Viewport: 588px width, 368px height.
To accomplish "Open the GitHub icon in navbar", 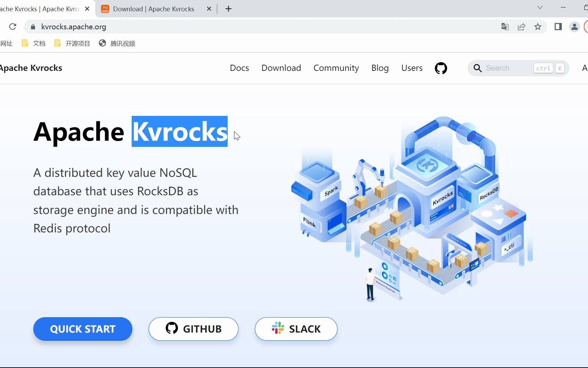I will coord(441,68).
